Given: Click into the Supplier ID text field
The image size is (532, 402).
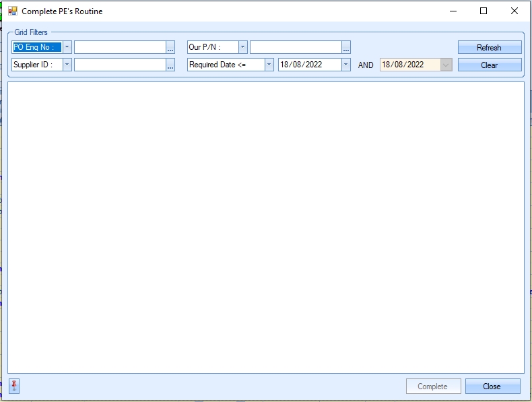Looking at the screenshot, I should pos(119,65).
